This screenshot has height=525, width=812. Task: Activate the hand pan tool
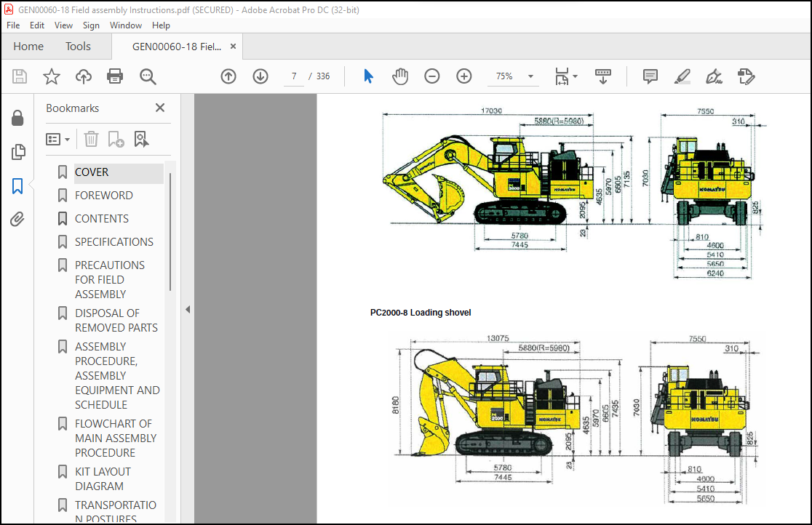pos(399,76)
